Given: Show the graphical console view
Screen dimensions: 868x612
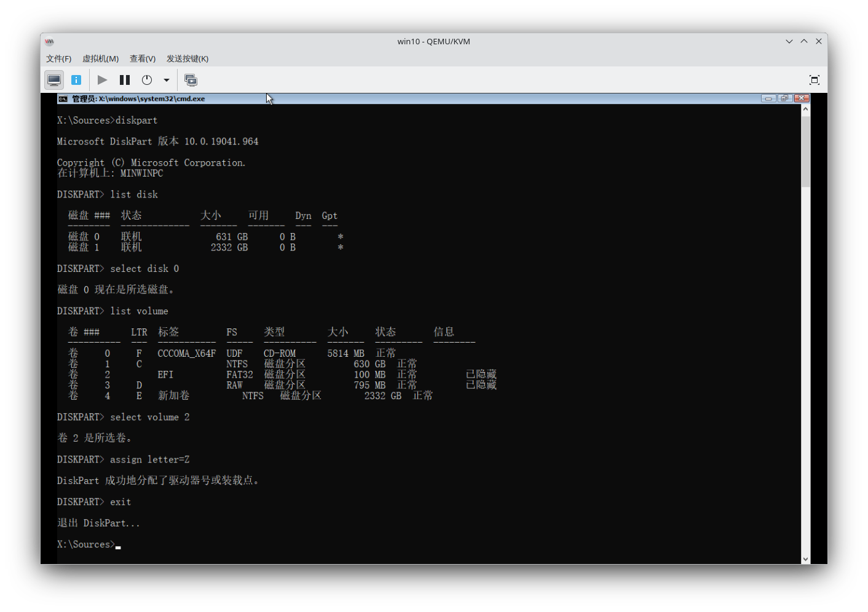Looking at the screenshot, I should [54, 80].
